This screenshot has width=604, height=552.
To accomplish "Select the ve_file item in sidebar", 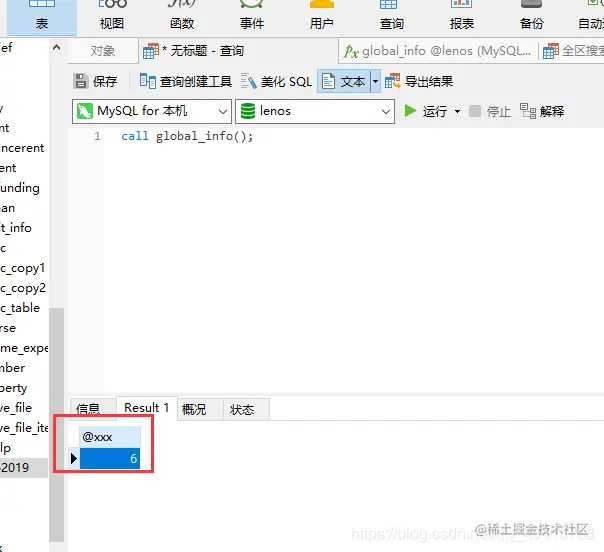I will pyautogui.click(x=16, y=408).
